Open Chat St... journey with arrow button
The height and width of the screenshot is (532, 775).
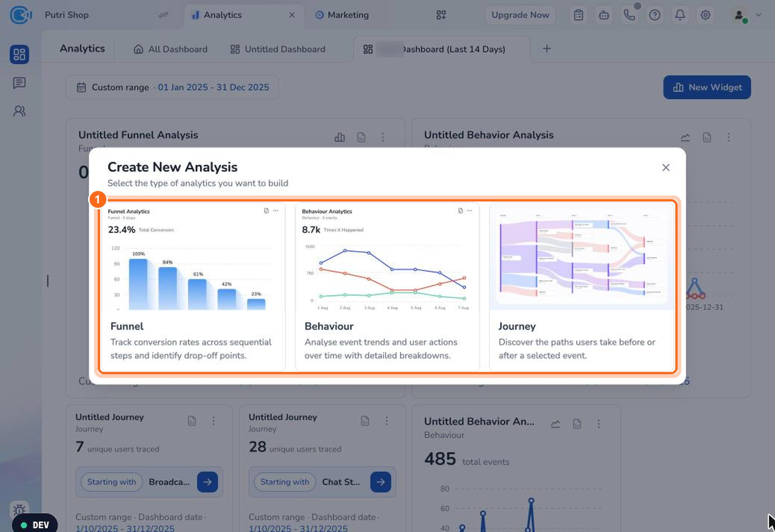click(381, 482)
